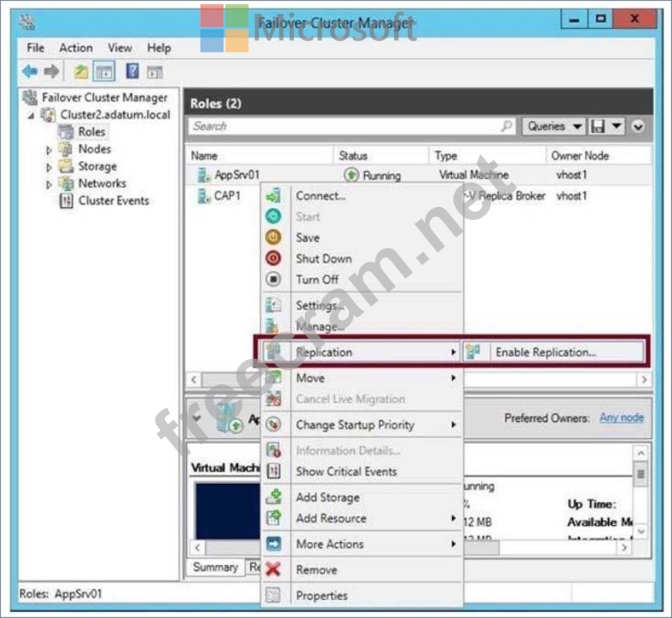Screen dimensions: 672x618
Task: Click the CAP1 role icon
Action: pyautogui.click(x=203, y=195)
